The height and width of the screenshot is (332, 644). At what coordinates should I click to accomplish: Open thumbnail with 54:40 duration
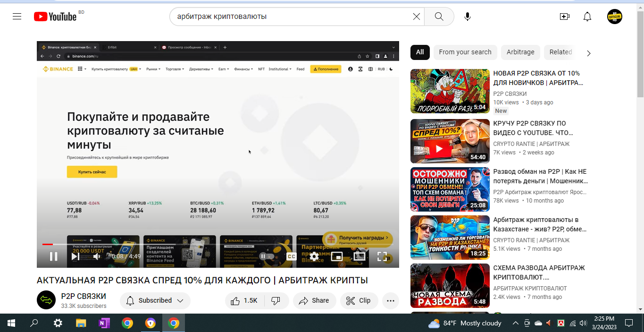coord(450,141)
